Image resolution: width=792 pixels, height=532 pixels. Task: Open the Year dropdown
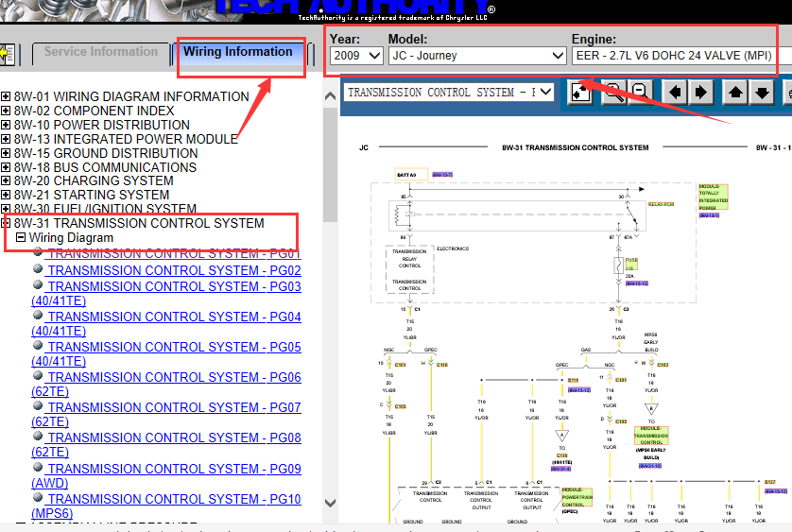point(356,56)
